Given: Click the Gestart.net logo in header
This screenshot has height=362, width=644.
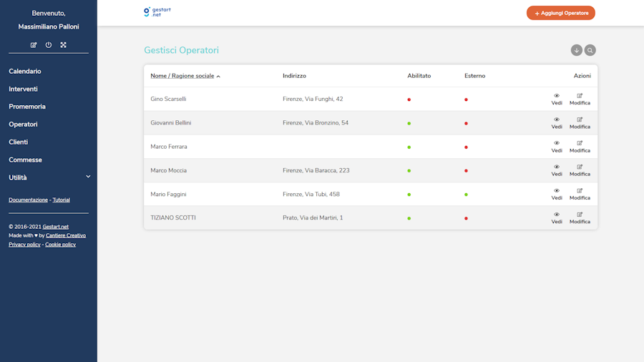Looking at the screenshot, I should pos(157,12).
